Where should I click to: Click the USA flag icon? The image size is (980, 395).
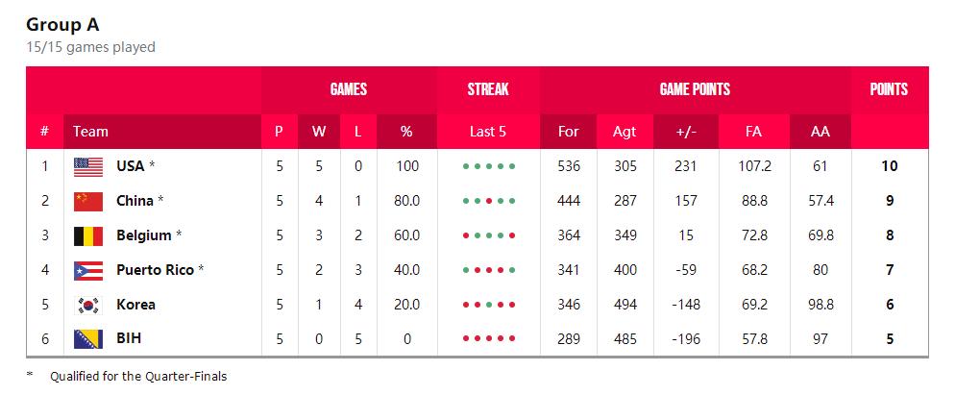(87, 166)
